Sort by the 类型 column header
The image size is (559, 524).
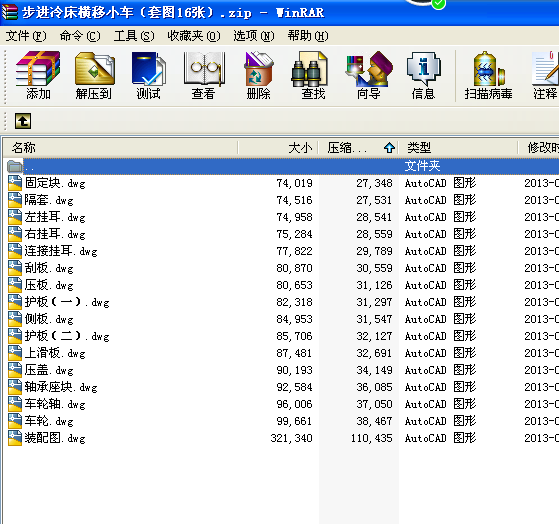pyautogui.click(x=458, y=148)
